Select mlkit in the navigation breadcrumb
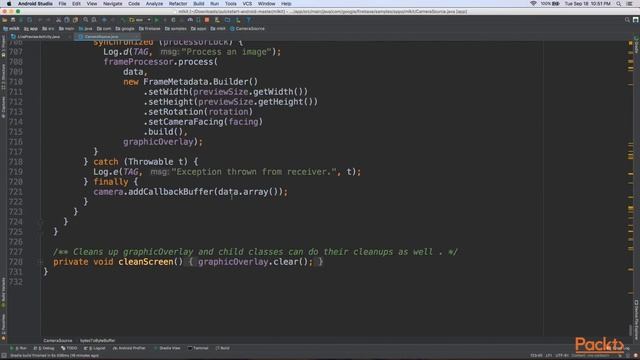The height and width of the screenshot is (360, 640). point(11,29)
